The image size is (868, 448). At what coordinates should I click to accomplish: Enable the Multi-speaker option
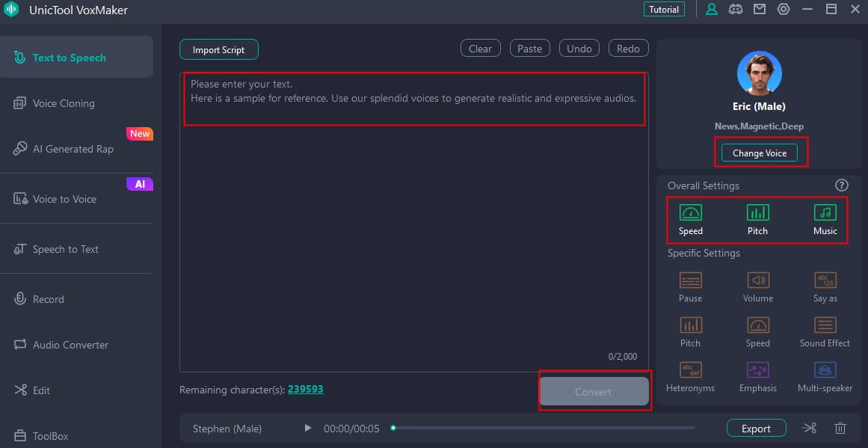click(x=825, y=377)
